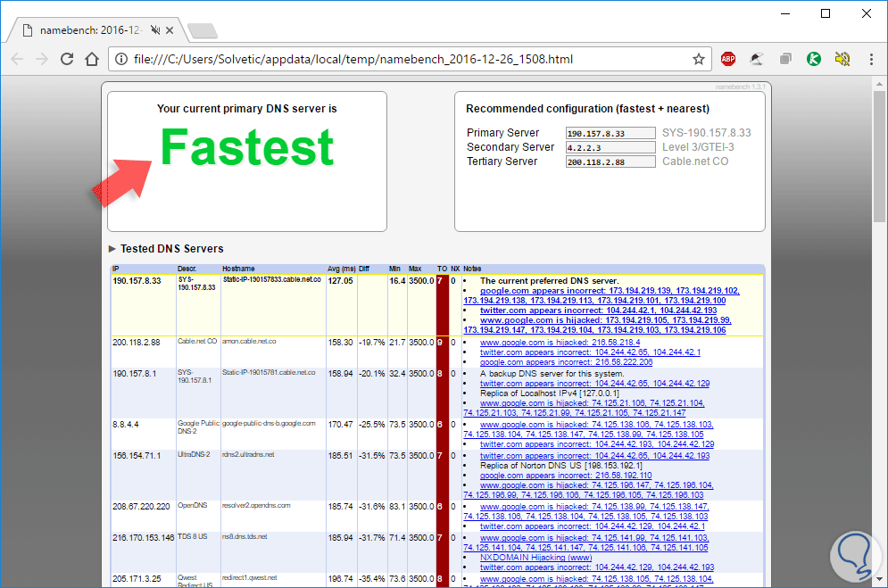Open 'twitter.com appears incorrect: 104.244.42.129, 104.244.42.193' link
The width and height of the screenshot is (888, 588).
(x=597, y=567)
